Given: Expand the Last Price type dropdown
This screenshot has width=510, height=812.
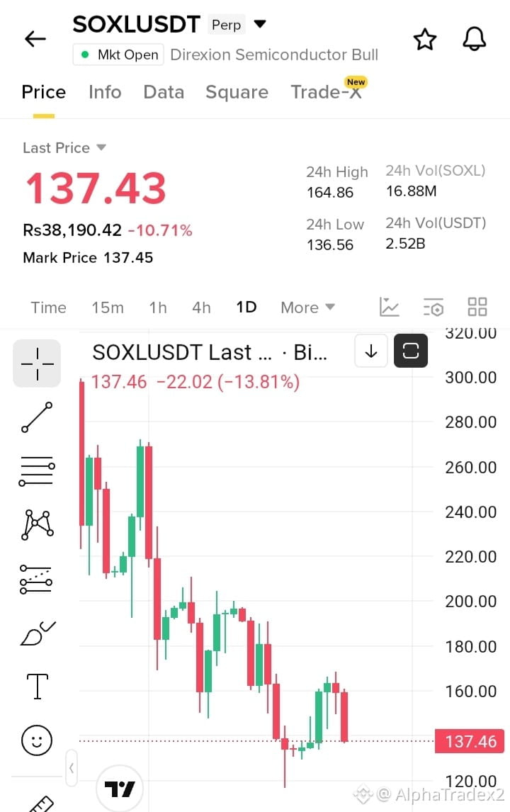Looking at the screenshot, I should point(101,147).
